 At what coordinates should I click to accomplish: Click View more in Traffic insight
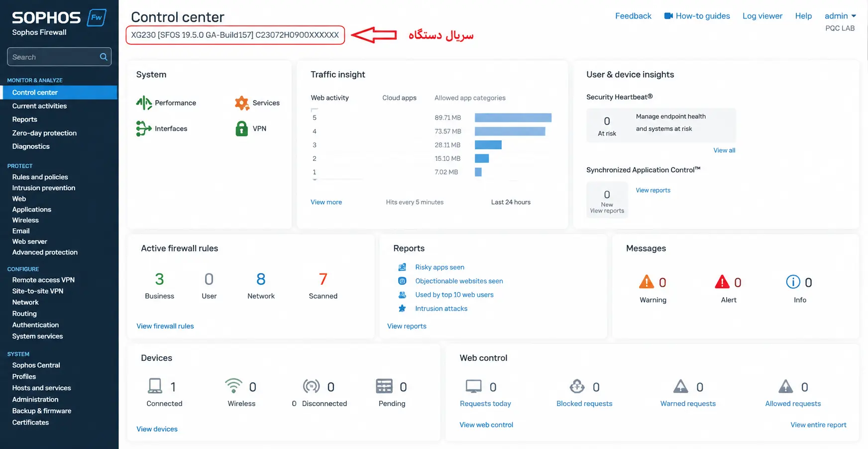point(326,202)
